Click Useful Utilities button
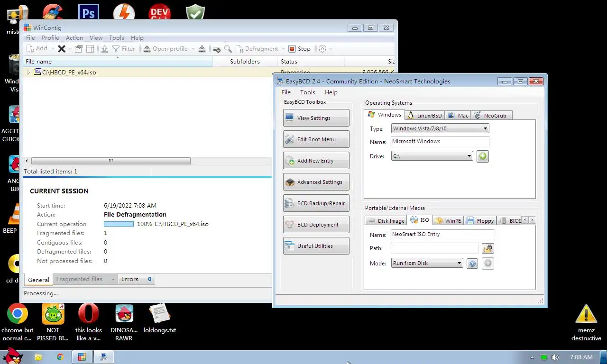The height and width of the screenshot is (364, 607). coord(316,246)
